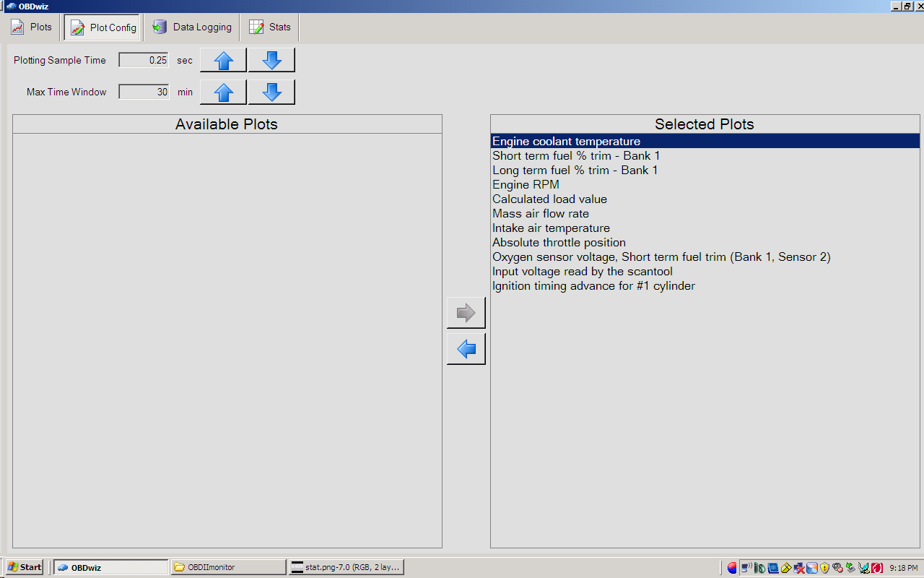The height and width of the screenshot is (578, 924).
Task: Increase the Plotting Sample Time with up arrow
Action: click(223, 61)
